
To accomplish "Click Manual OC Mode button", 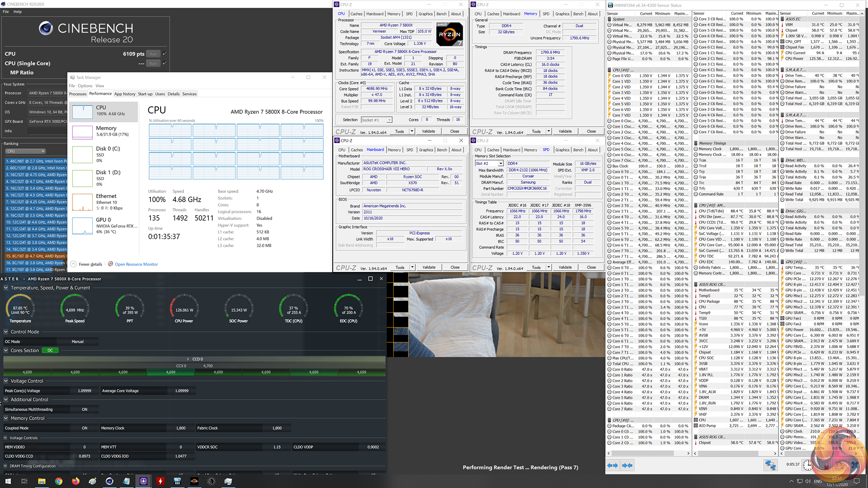I will pos(78,341).
